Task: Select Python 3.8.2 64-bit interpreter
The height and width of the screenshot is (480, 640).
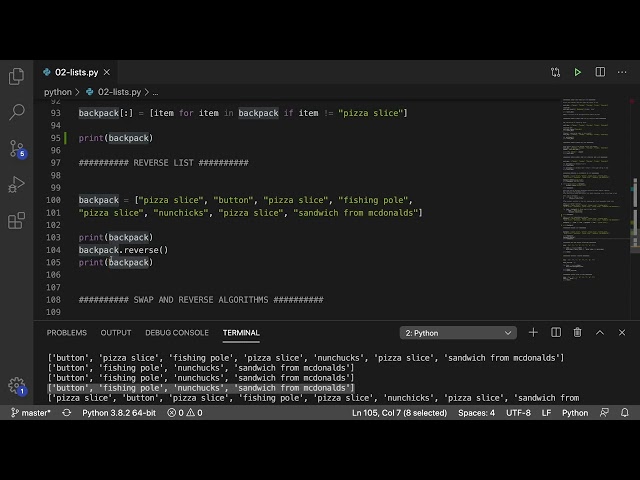Action: tap(119, 413)
